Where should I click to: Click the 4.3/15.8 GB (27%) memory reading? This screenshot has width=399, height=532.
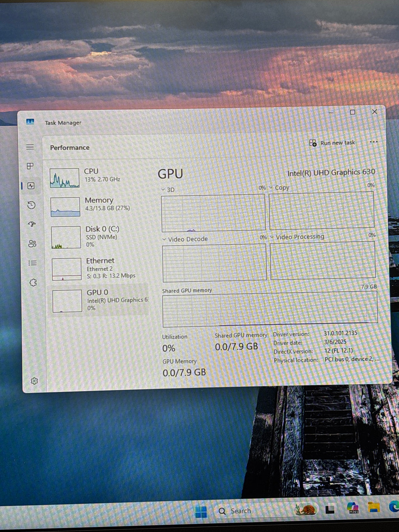pos(108,208)
